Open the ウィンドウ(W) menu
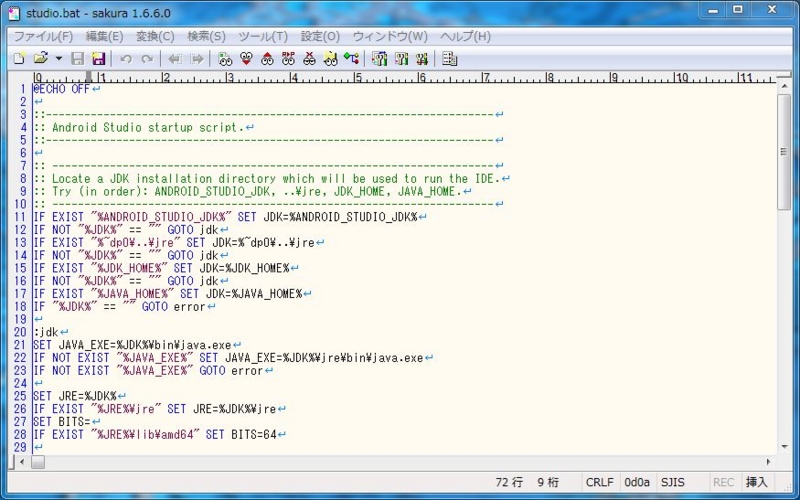The width and height of the screenshot is (800, 500). (390, 36)
